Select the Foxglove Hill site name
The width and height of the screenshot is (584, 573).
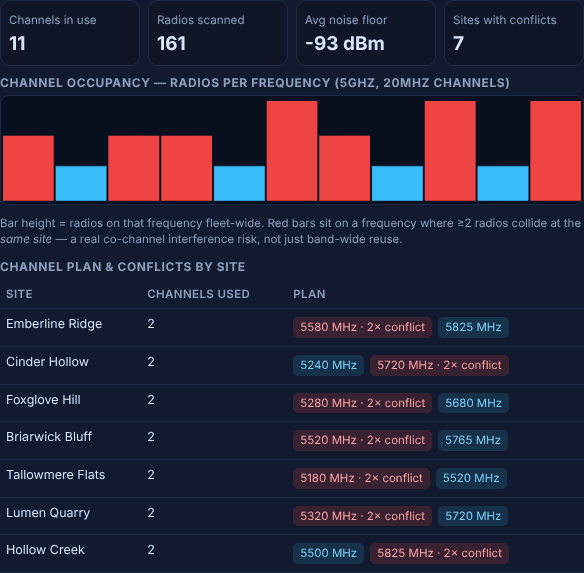point(43,400)
